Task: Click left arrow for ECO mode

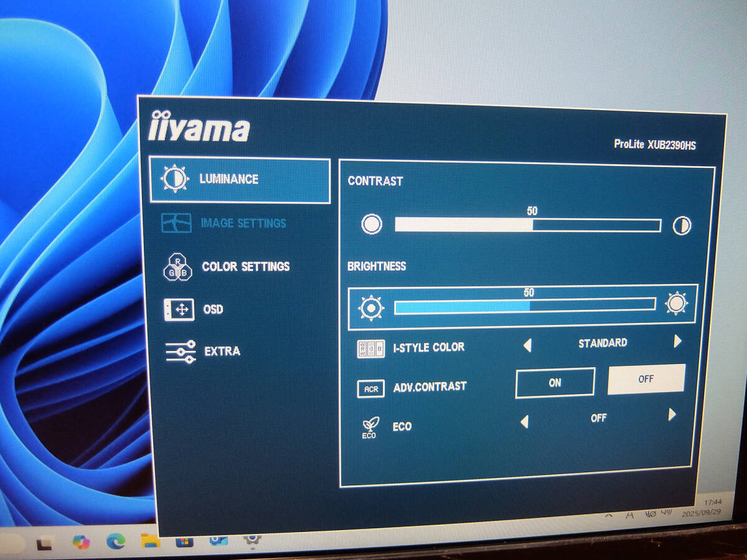Action: pyautogui.click(x=524, y=422)
